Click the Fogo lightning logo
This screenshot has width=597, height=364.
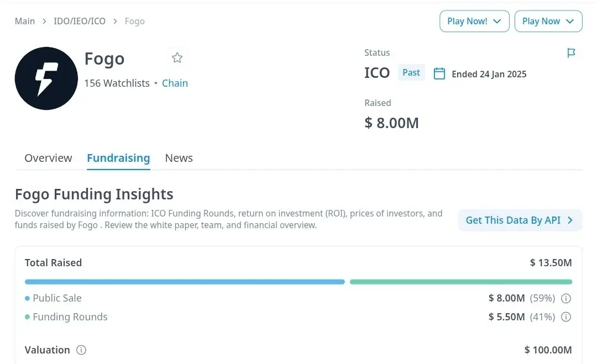click(46, 78)
